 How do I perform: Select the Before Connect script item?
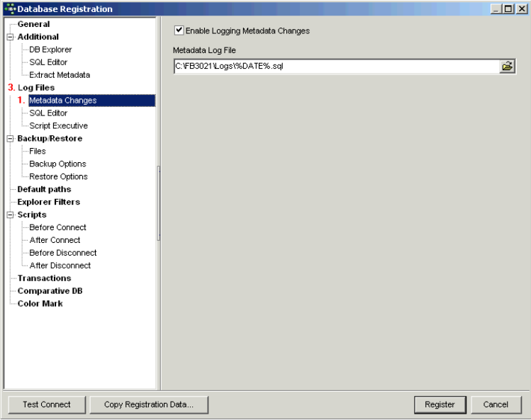coord(57,228)
